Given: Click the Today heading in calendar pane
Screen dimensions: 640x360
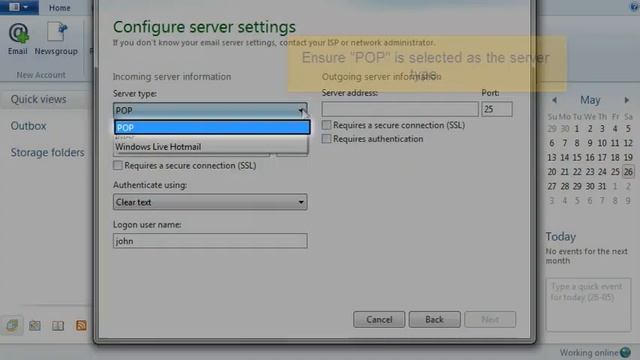Looking at the screenshot, I should coord(561,236).
